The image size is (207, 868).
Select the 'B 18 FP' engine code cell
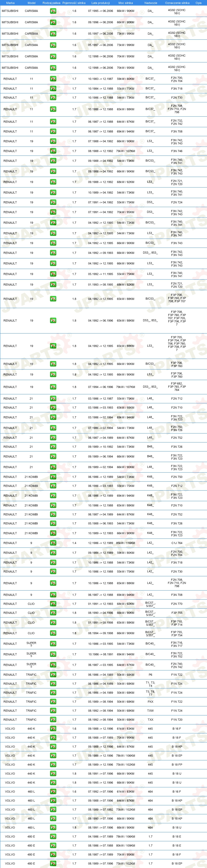point(177,765)
